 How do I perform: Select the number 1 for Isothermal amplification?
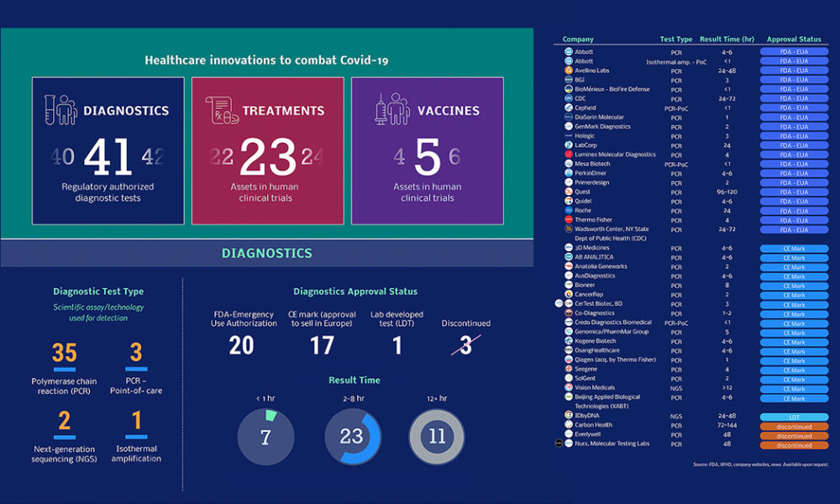pos(137,420)
